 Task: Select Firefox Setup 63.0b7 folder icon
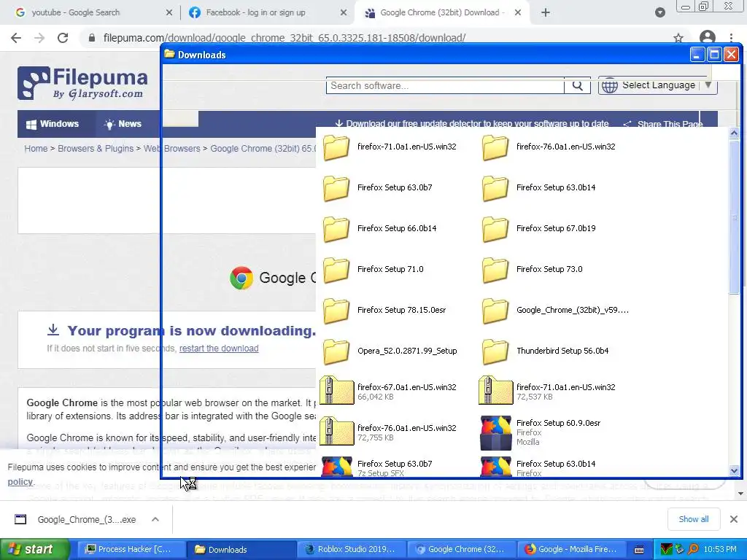coord(336,188)
